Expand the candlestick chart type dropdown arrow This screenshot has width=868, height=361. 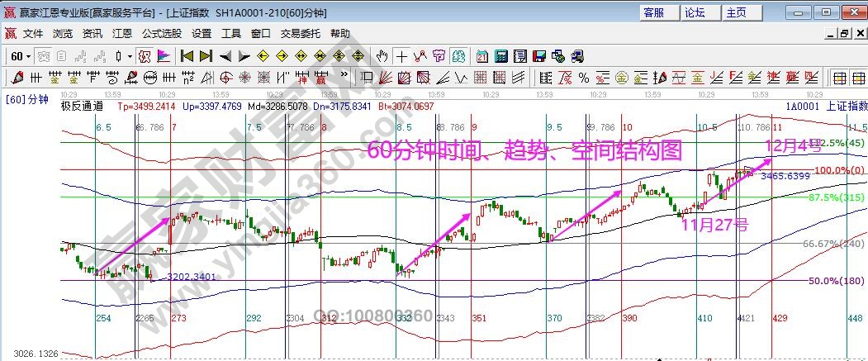click(129, 56)
